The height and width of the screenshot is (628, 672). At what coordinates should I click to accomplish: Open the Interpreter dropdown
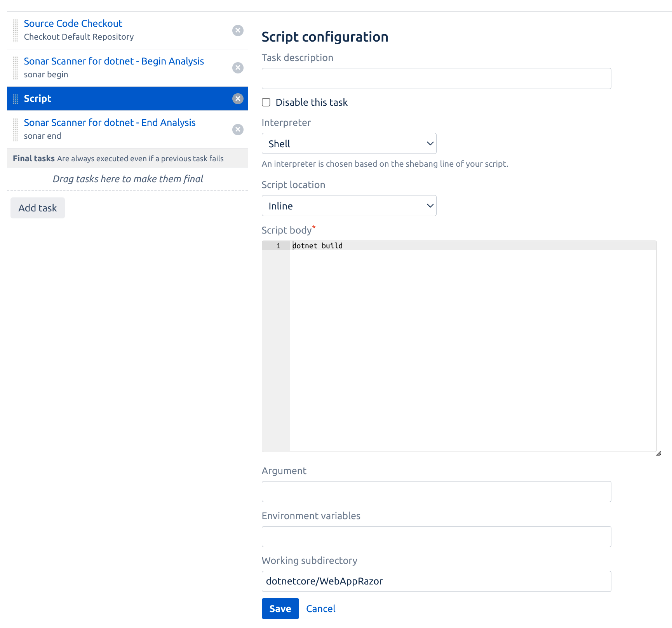(349, 144)
